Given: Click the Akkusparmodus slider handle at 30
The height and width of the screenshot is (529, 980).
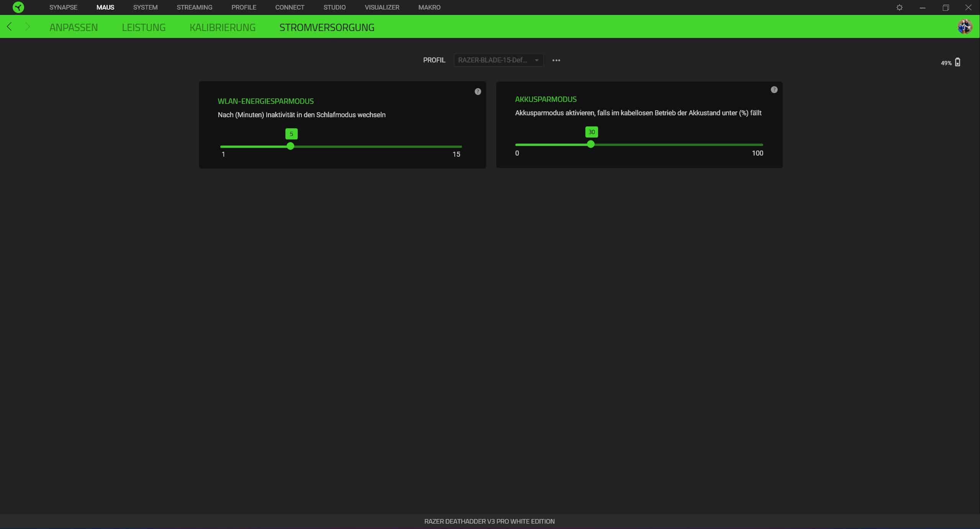Looking at the screenshot, I should 591,144.
